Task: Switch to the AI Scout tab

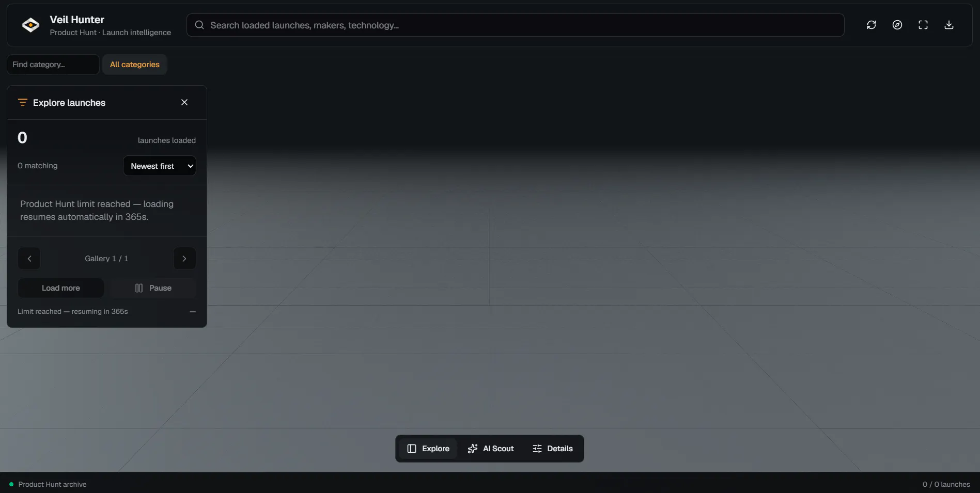Action: coord(491,449)
